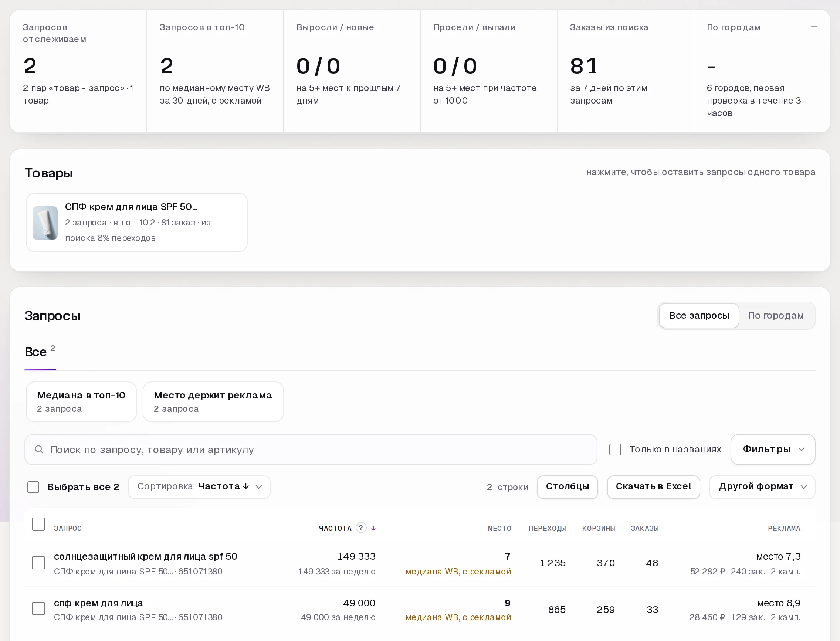Viewport: 840px width, 641px height.
Task: Click the arrow icon on По городам card
Action: click(x=814, y=26)
